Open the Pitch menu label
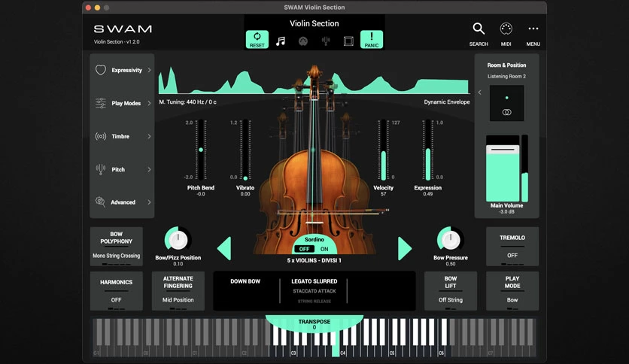 click(x=118, y=169)
